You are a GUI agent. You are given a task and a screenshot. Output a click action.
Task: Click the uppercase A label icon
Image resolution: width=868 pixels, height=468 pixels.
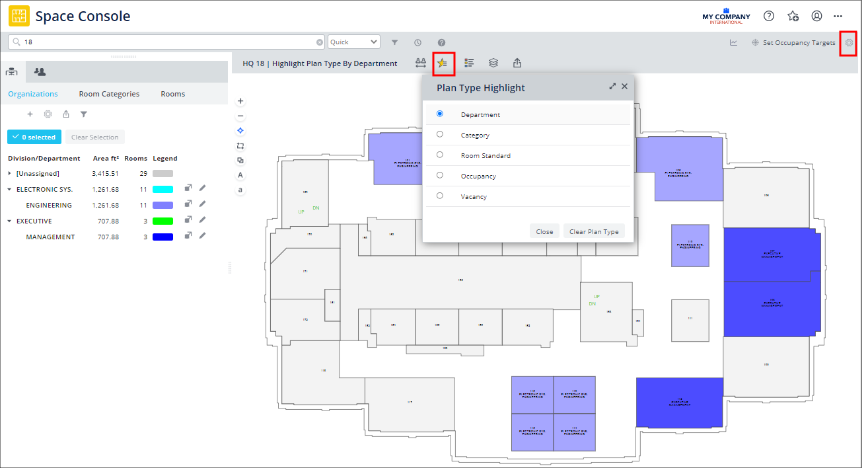[240, 175]
